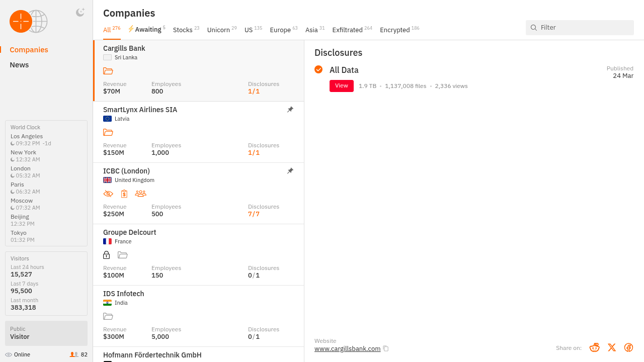The image size is (644, 362).
Task: Open the Companies sidebar section
Action: pos(29,50)
